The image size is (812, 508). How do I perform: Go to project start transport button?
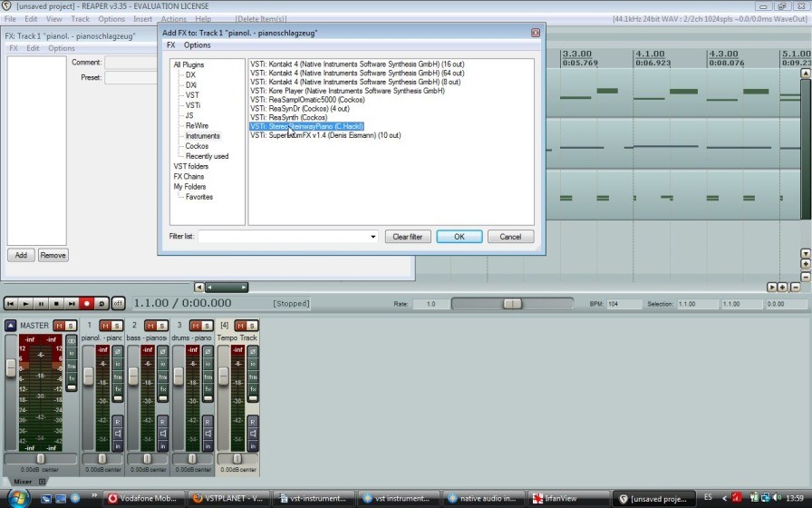10,304
